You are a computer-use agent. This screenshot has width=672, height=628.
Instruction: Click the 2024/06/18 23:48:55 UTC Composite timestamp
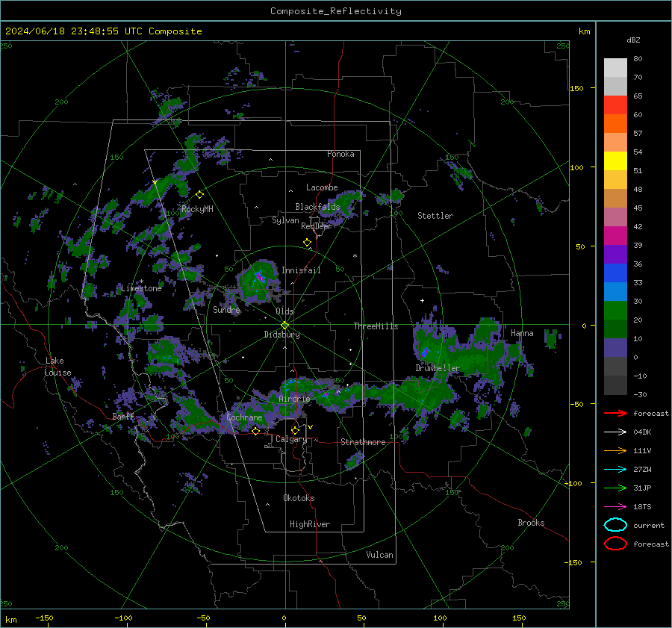coord(103,31)
